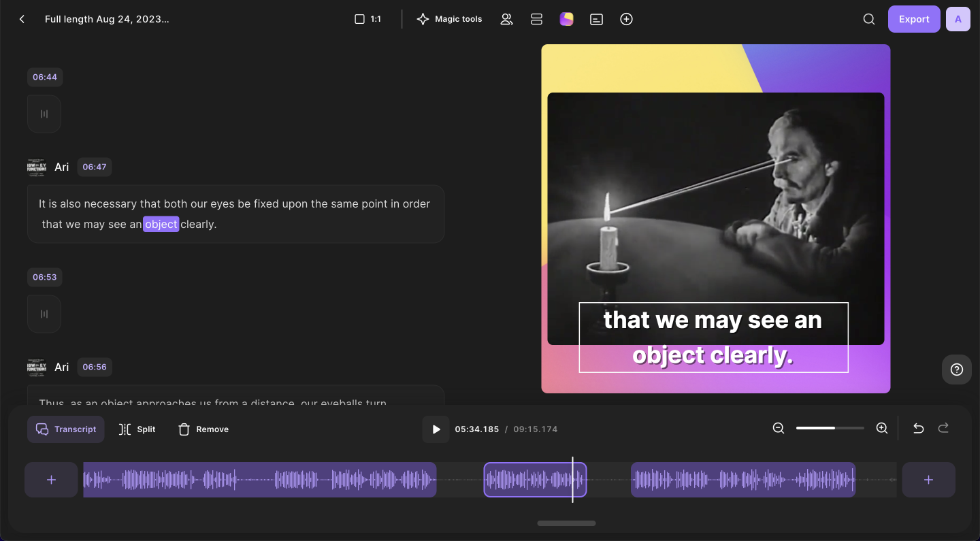Open the yellow-purple background style icon
Screen dimensions: 980x541
click(566, 19)
